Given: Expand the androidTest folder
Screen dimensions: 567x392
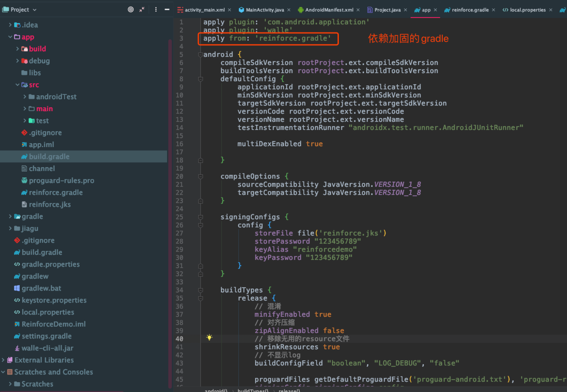Looking at the screenshot, I should [25, 97].
